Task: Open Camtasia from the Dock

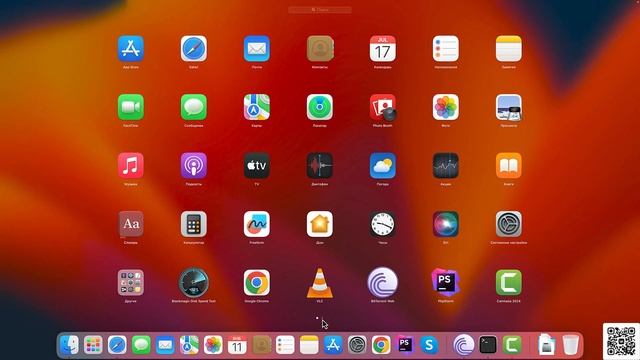Action: click(512, 345)
